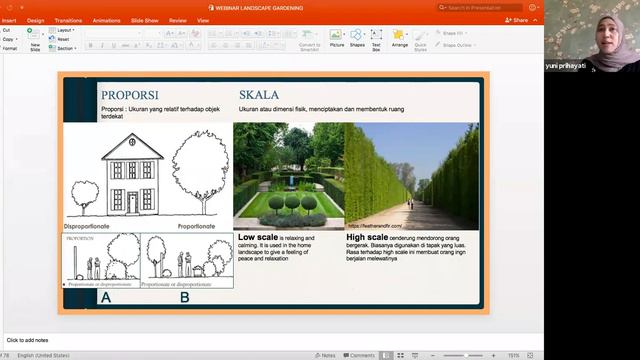This screenshot has width=640, height=360.
Task: Switch to Normal view
Action: [x=385, y=356]
